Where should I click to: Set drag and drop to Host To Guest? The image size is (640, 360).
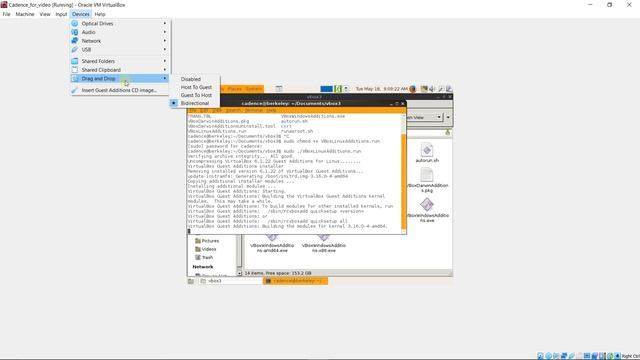[195, 87]
